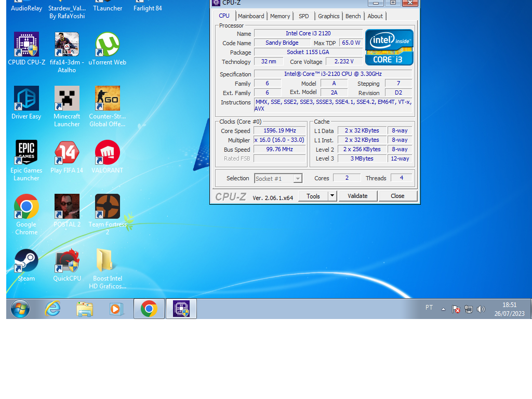This screenshot has width=532, height=399.
Task: Click the D2 revision value
Action: coord(398,92)
